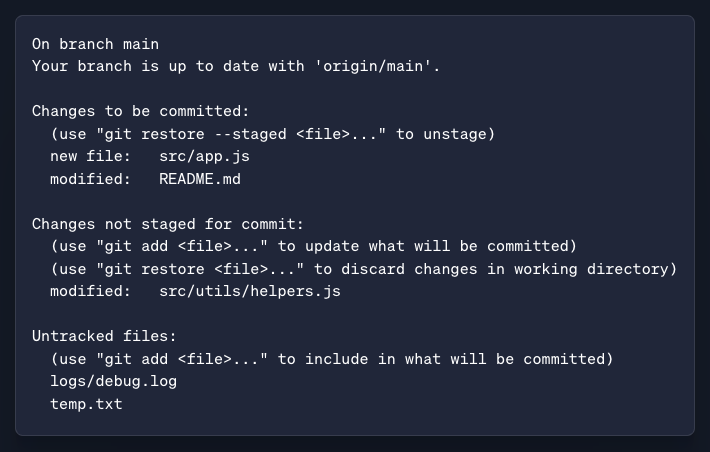Click the "new file:" status label
The height and width of the screenshot is (452, 710).
point(91,157)
